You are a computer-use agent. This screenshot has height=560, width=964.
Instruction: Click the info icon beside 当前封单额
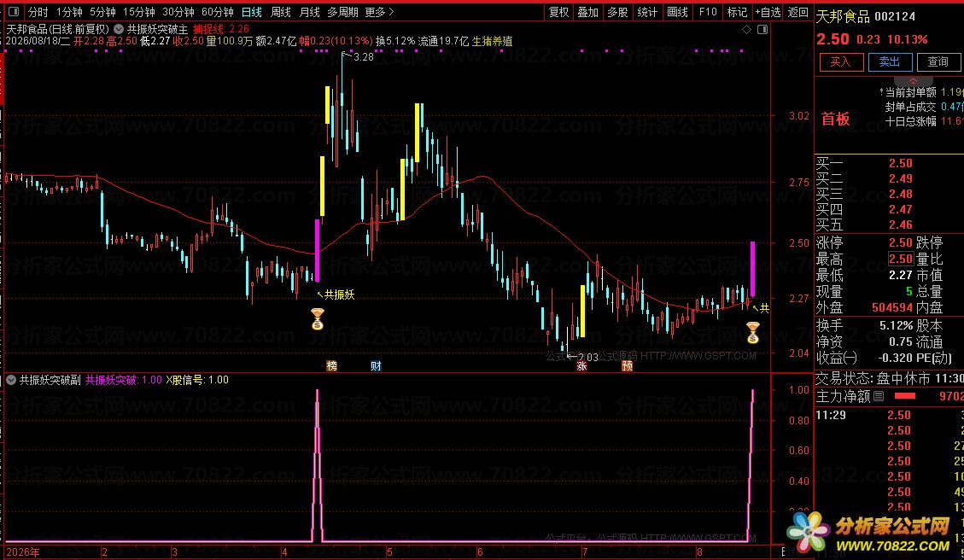(x=881, y=92)
